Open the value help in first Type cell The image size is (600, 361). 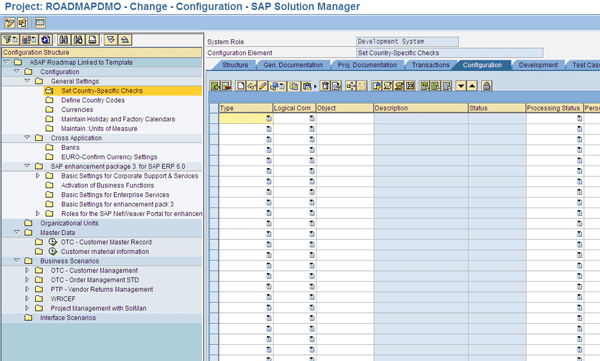[x=269, y=119]
